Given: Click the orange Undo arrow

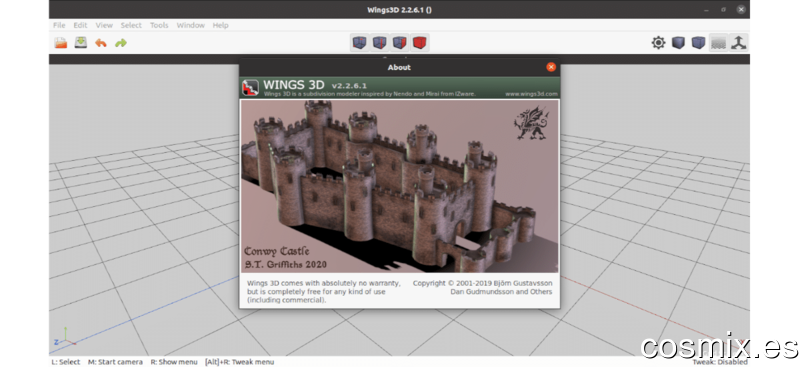Looking at the screenshot, I should click(x=101, y=43).
